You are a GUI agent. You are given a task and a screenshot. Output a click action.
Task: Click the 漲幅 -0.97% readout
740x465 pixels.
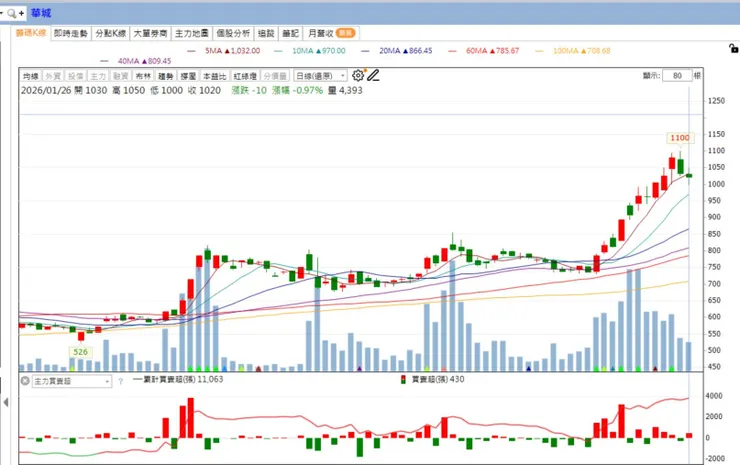point(298,90)
